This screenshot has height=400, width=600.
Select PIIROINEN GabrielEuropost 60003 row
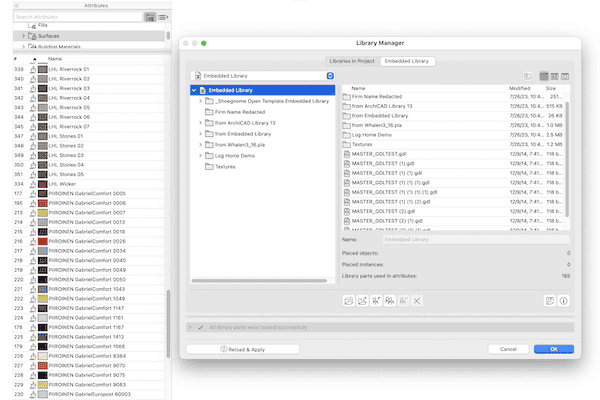pyautogui.click(x=89, y=394)
